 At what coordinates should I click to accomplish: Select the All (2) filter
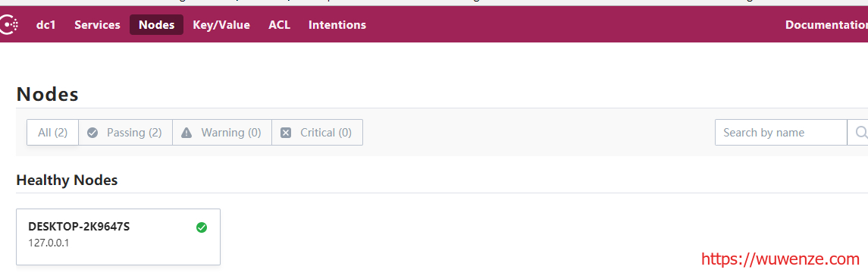[x=52, y=133]
